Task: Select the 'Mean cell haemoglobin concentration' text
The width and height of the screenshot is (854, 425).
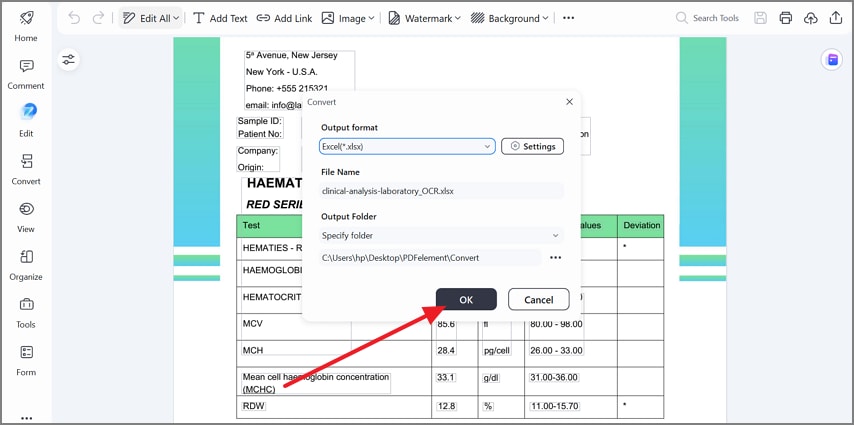Action: [316, 377]
